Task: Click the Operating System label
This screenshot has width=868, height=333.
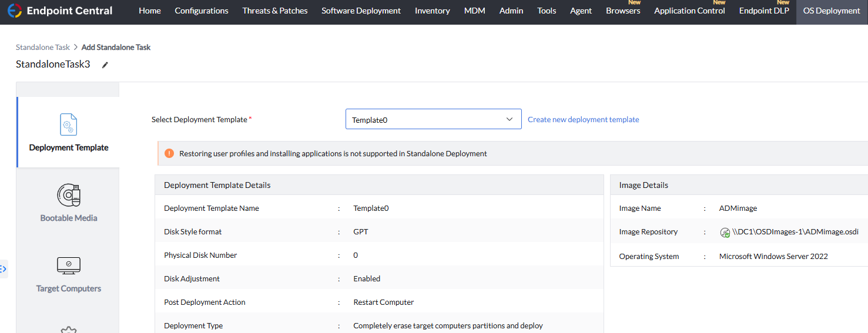Action: 649,256
